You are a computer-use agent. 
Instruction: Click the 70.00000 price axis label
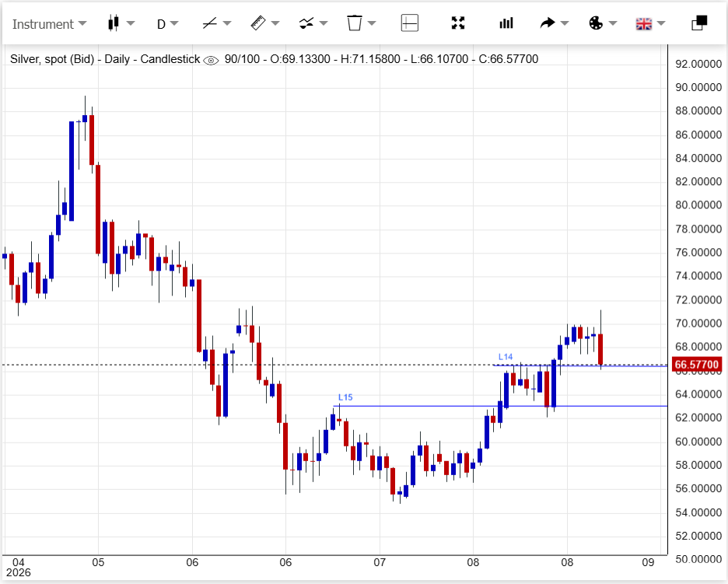pos(698,323)
